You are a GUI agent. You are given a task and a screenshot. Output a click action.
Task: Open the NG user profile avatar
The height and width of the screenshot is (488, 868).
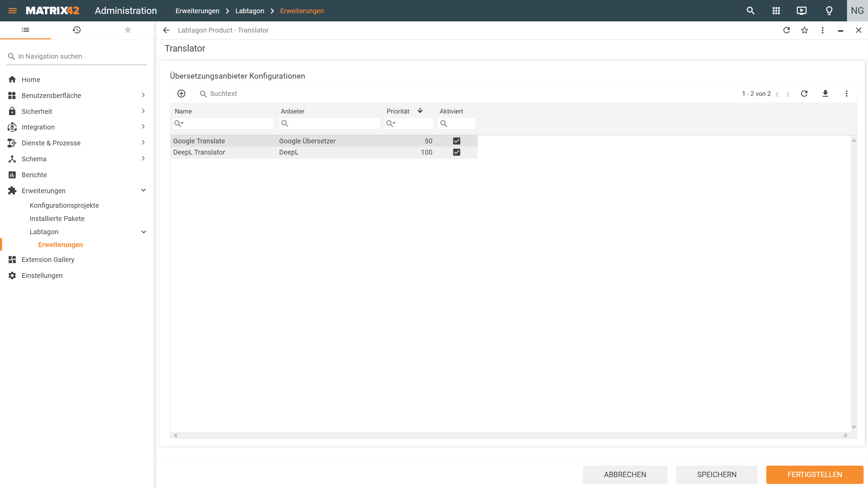(857, 11)
